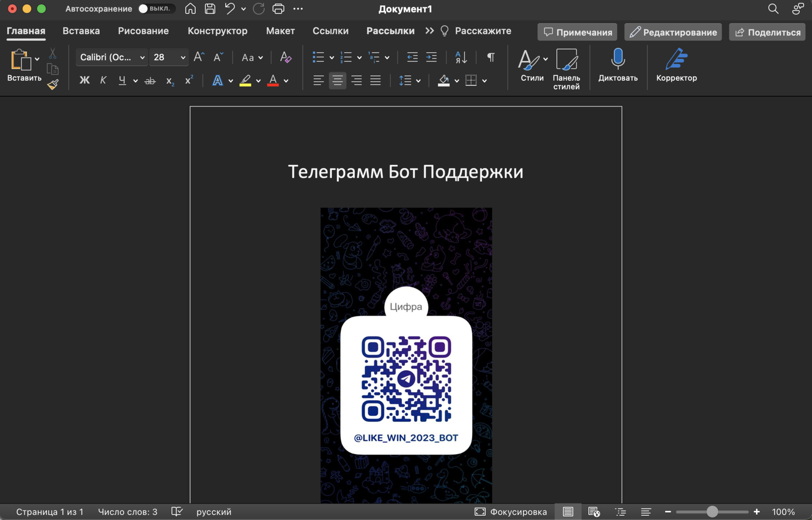Switch to the Конструктор tab
The height and width of the screenshot is (520, 812).
click(x=217, y=31)
